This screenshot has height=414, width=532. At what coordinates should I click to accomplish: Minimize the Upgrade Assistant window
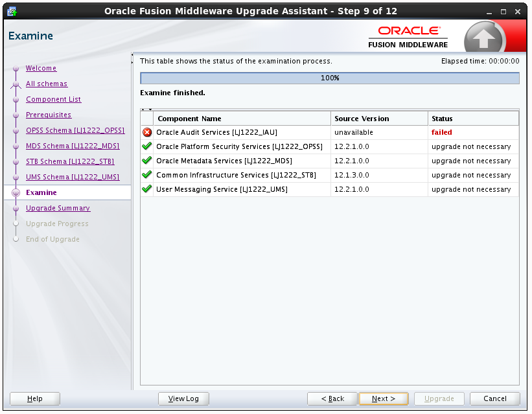pyautogui.click(x=489, y=12)
